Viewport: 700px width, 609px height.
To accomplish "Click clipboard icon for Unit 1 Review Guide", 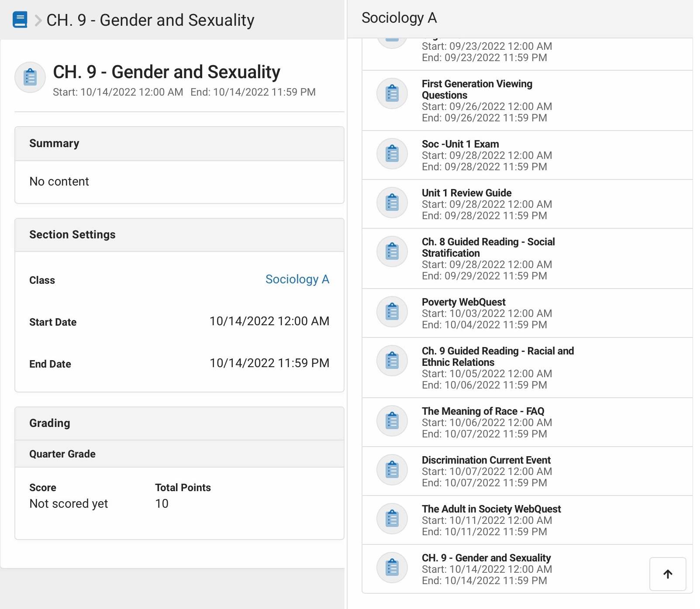I will 392,203.
